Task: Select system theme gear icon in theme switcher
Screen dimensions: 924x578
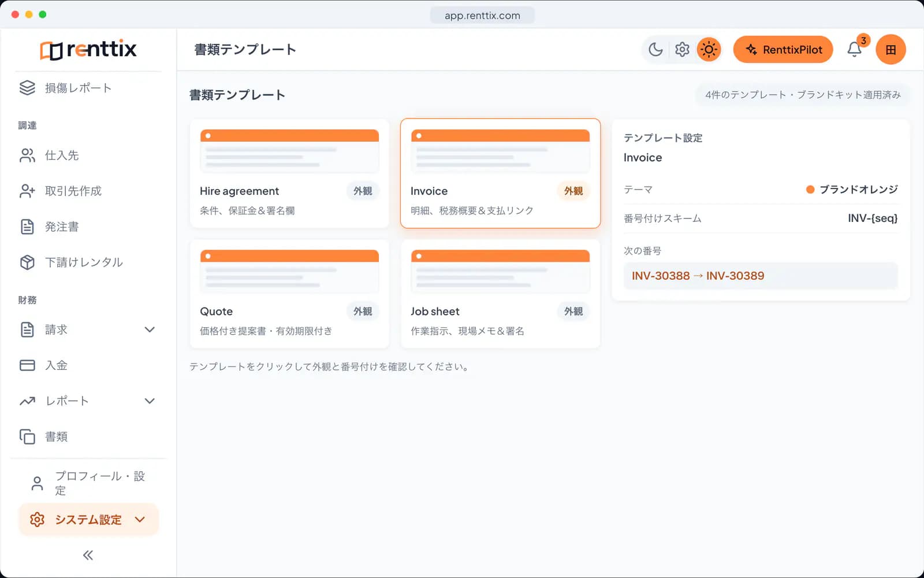Action: click(682, 50)
